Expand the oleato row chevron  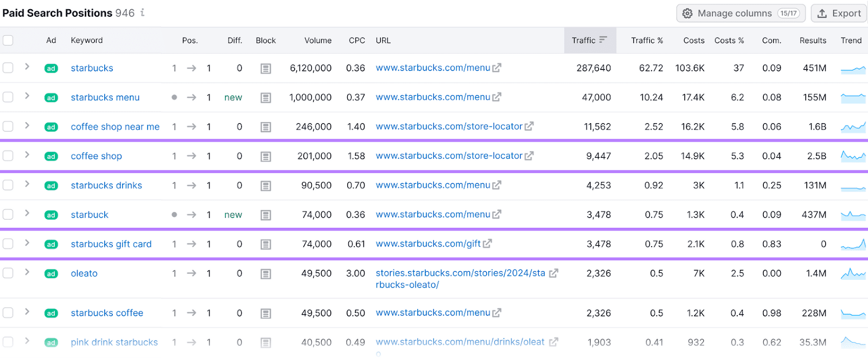pyautogui.click(x=27, y=272)
